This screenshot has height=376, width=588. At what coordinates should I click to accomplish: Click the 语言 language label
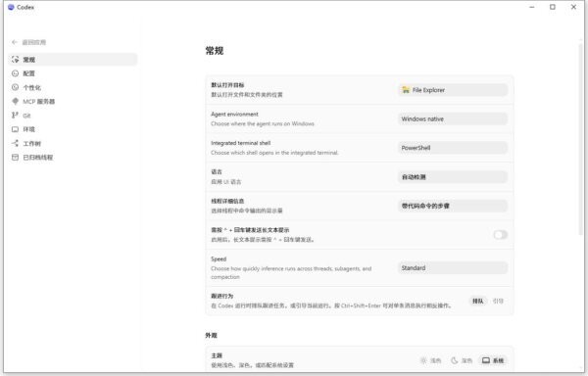[217, 172]
